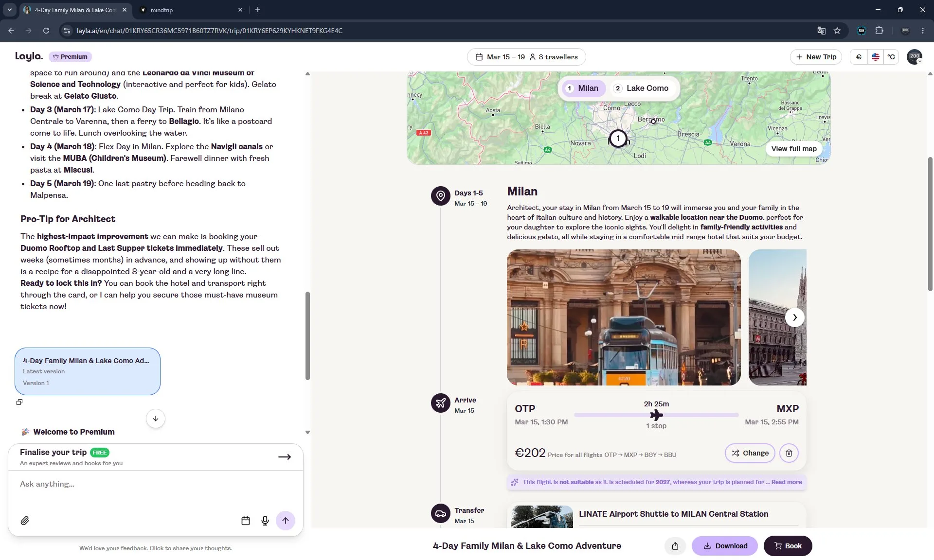View site information icon
Screen dimensions: 934x560
click(x=67, y=31)
